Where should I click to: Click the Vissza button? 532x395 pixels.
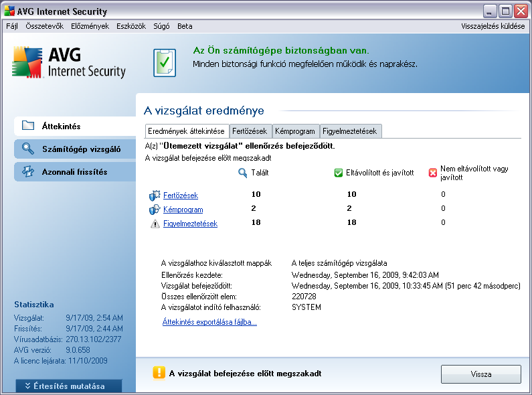click(x=480, y=374)
